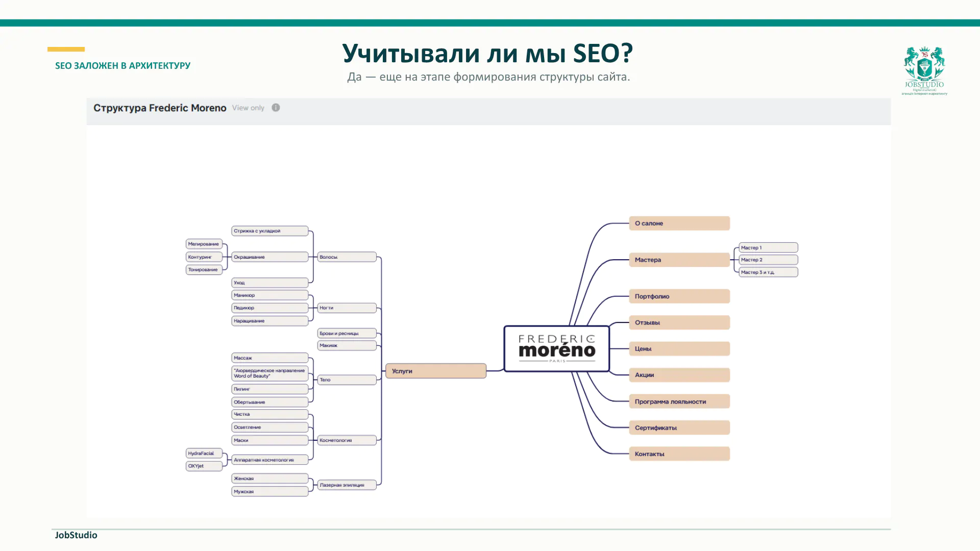Select the 'Отзывы' node
980x551 pixels.
(679, 322)
